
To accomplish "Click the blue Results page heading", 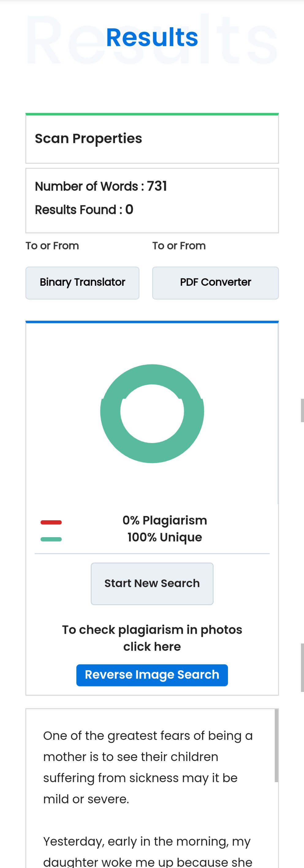I will [152, 37].
